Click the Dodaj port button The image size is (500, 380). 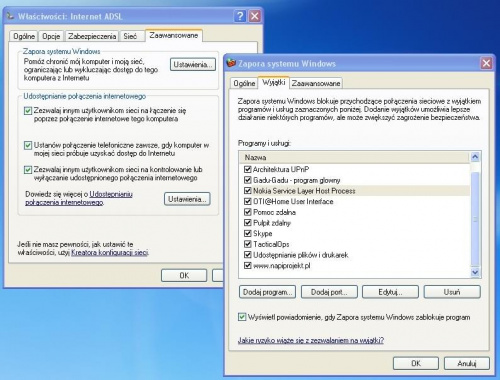coord(329,292)
